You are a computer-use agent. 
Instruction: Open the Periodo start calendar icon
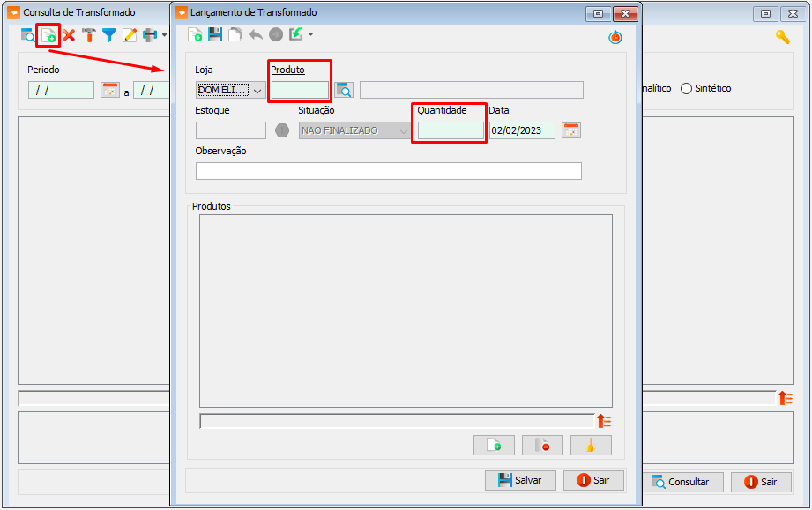click(x=110, y=90)
